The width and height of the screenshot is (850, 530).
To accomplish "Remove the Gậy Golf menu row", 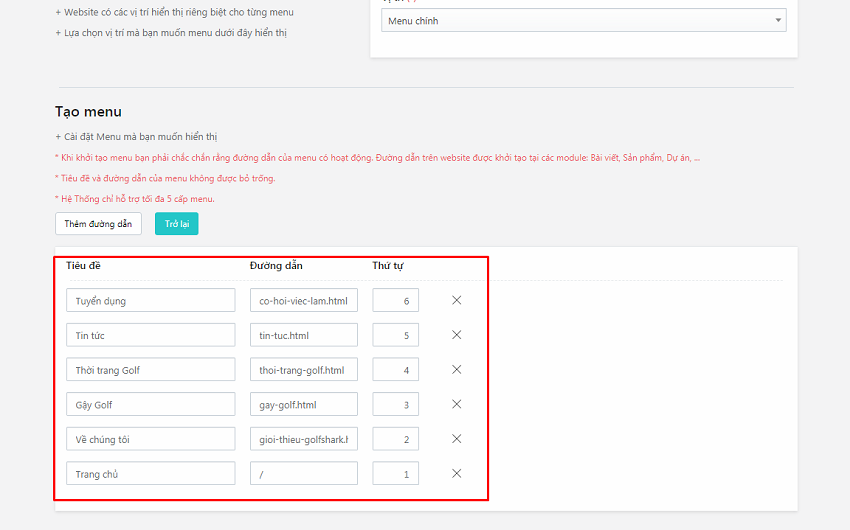I will coord(456,404).
